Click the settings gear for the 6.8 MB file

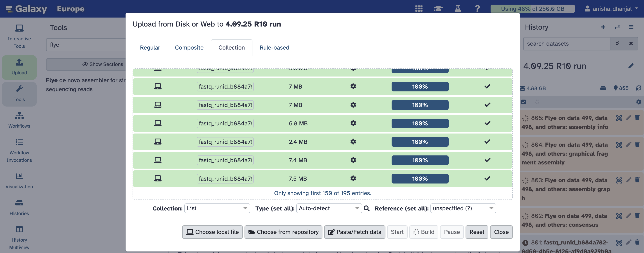click(x=353, y=123)
